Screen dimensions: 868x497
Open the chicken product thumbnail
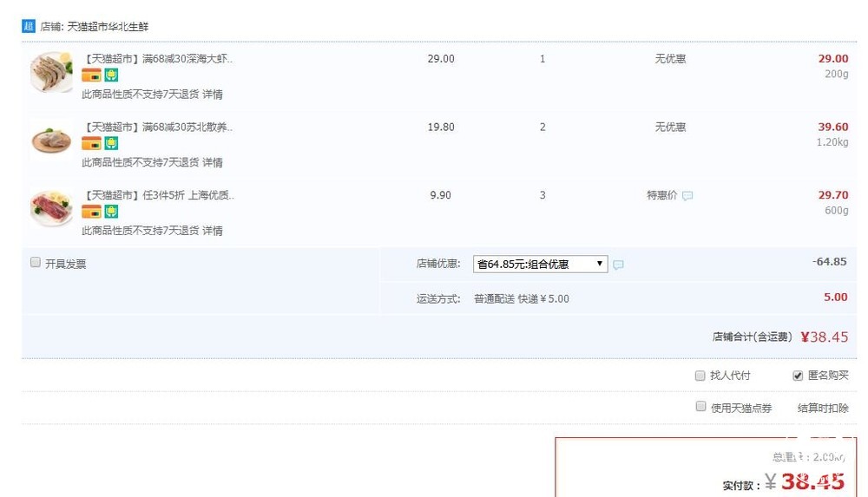(x=51, y=141)
